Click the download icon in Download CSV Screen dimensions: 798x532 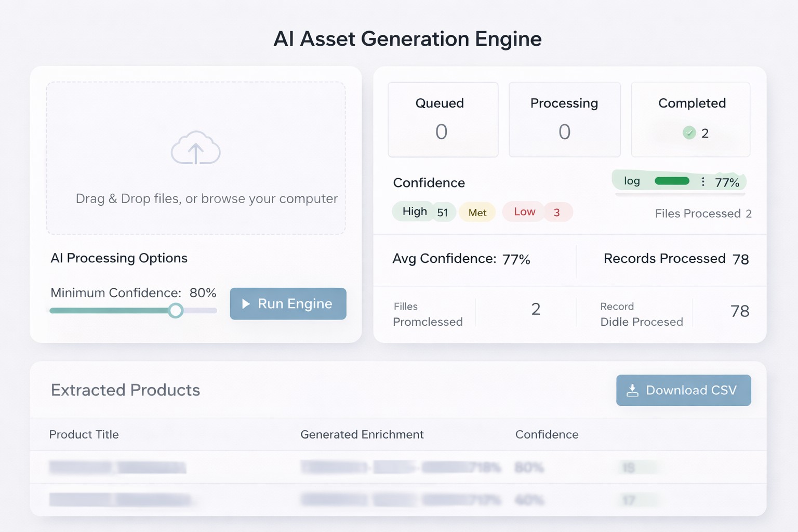(x=633, y=390)
